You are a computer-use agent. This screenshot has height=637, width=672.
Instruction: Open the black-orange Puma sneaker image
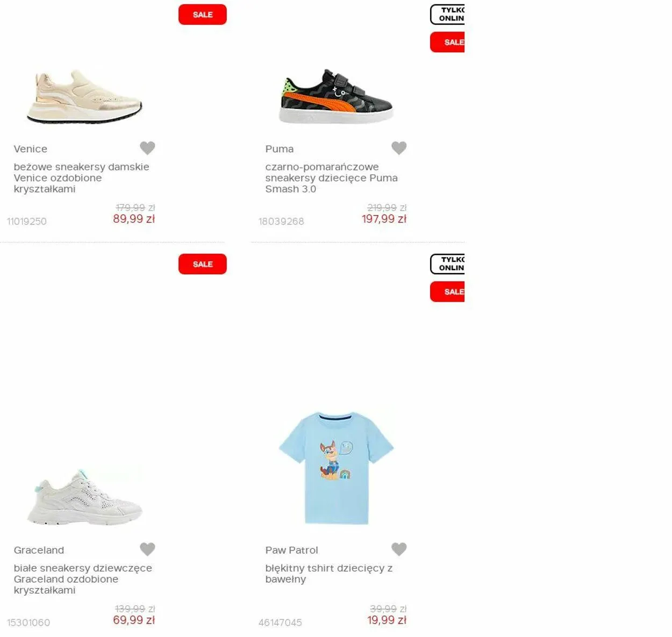click(x=337, y=96)
